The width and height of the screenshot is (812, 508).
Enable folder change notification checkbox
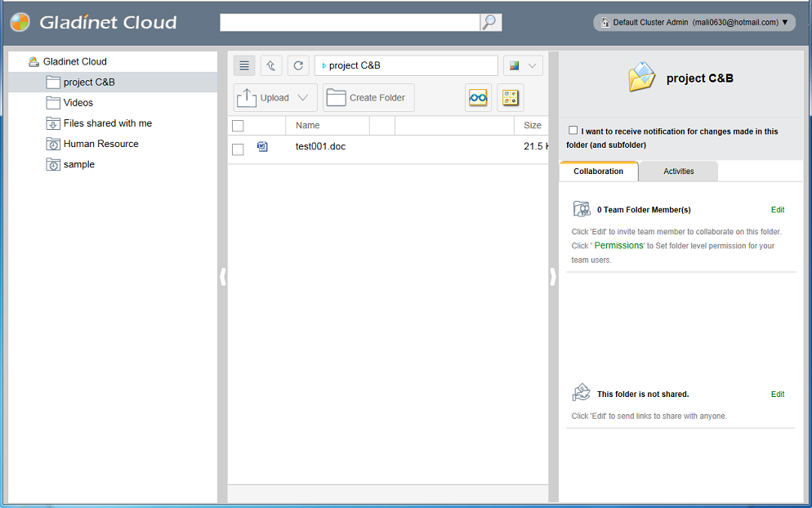pos(573,131)
